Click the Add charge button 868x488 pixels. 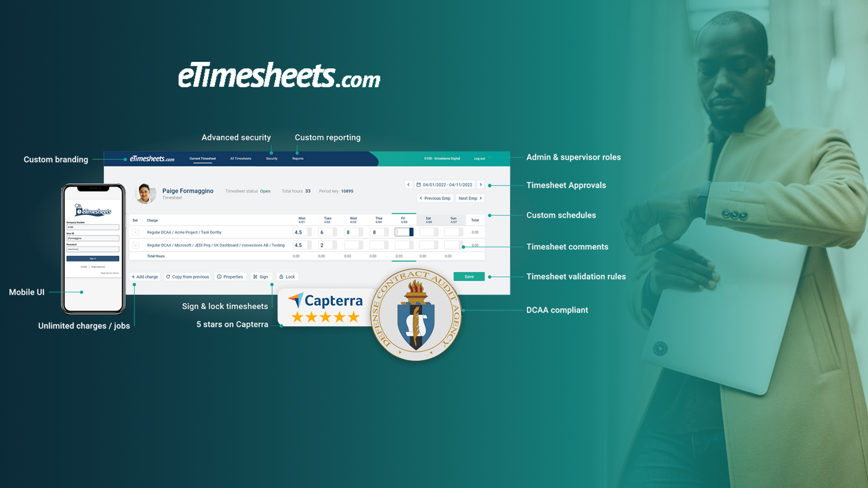tap(144, 276)
